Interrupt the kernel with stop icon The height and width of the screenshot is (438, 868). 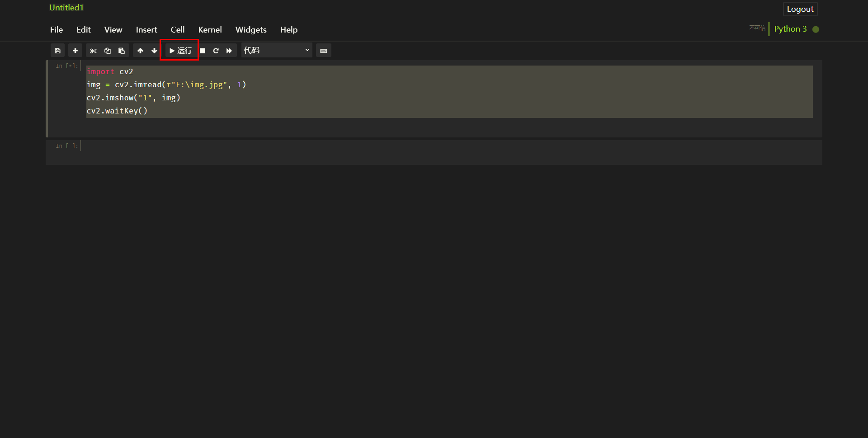[x=203, y=51]
